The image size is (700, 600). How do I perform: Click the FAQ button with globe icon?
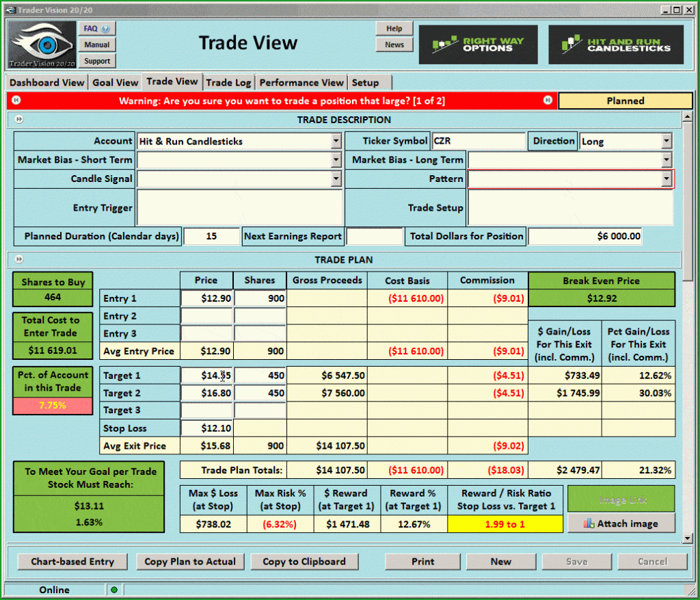97,29
